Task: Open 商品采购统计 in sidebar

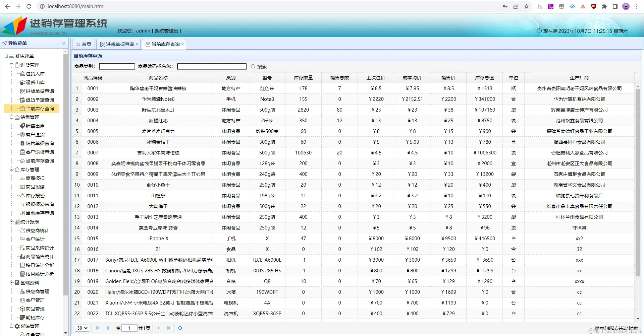Action: point(40,248)
